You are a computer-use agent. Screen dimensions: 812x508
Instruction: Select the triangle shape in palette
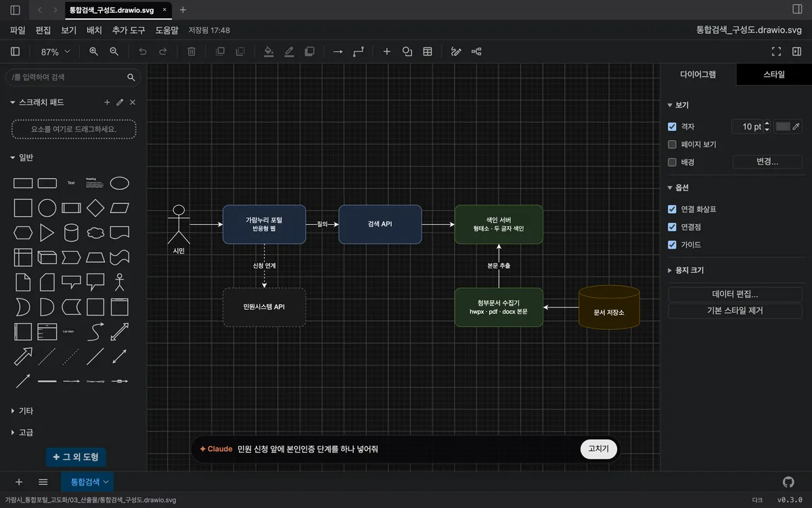click(47, 233)
